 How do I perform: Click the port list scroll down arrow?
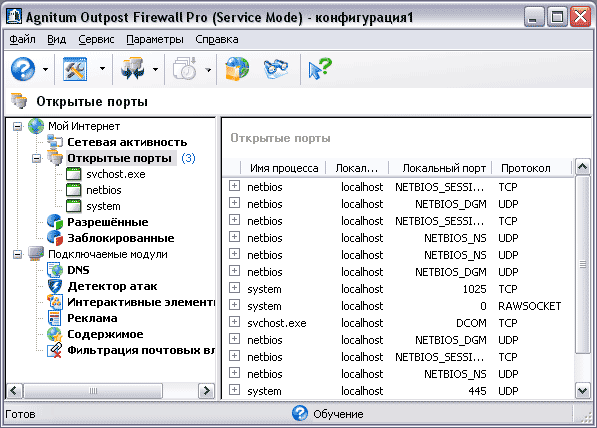[x=583, y=391]
